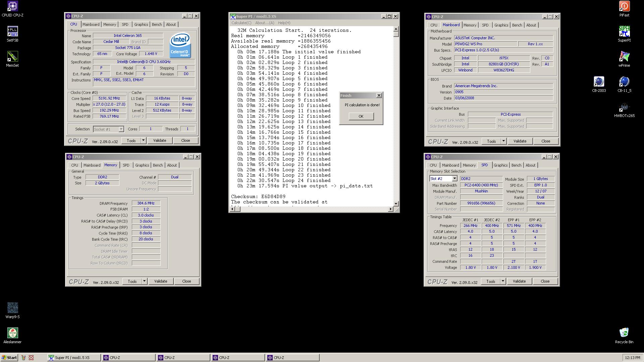Switch to Mainboard tab in CPU window
644x362 pixels.
[91, 24]
